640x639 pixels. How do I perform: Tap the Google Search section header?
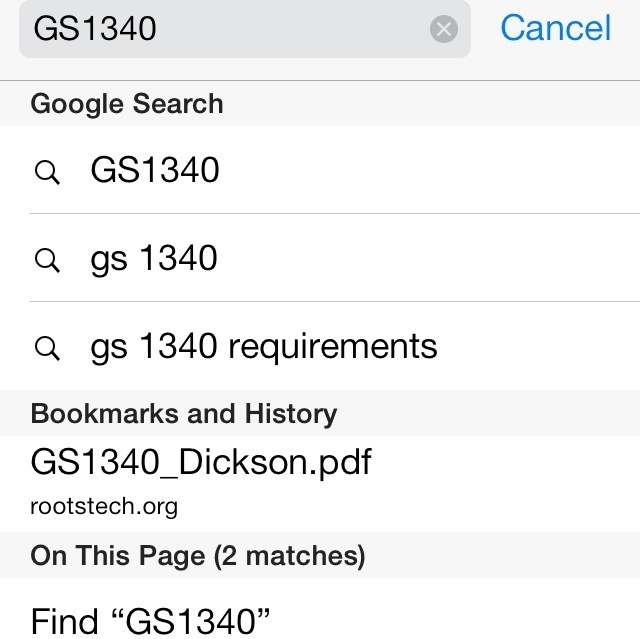320,104
